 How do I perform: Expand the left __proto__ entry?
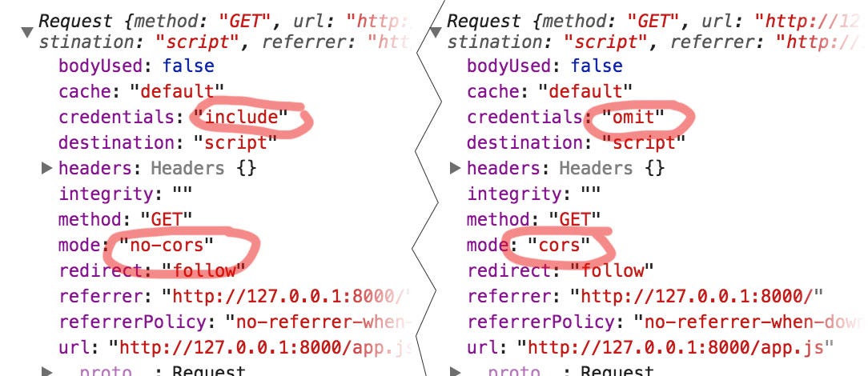pyautogui.click(x=47, y=371)
